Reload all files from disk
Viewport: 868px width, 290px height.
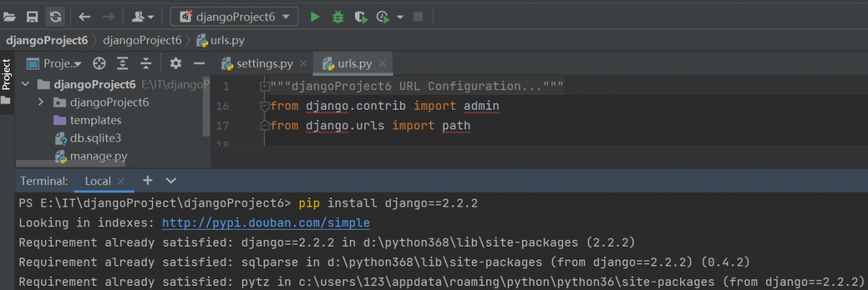tap(56, 17)
